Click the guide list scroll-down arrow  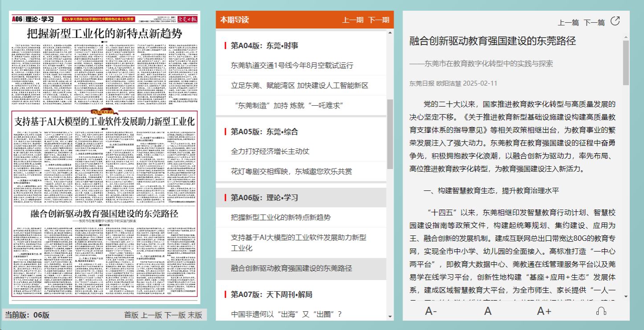click(390, 316)
